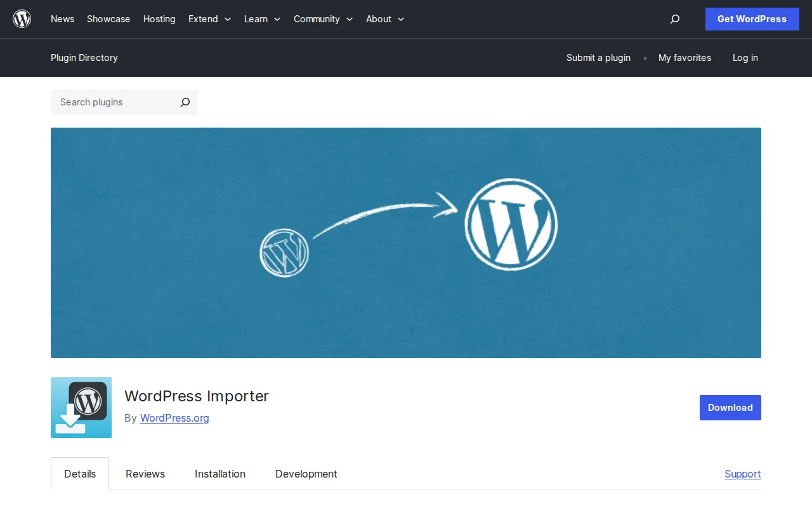This screenshot has width=812, height=508.
Task: Open the Support link
Action: (x=742, y=474)
